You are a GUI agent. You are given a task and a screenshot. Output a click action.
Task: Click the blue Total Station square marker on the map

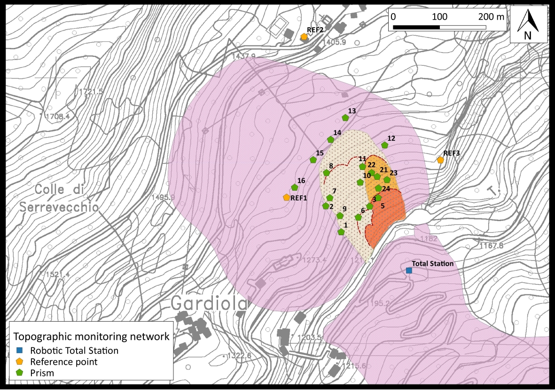coord(409,270)
